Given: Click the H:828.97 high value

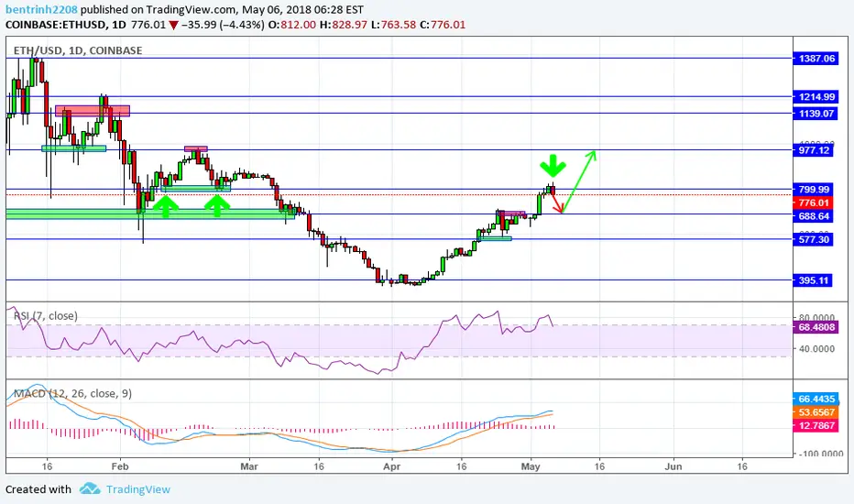Looking at the screenshot, I should [343, 25].
